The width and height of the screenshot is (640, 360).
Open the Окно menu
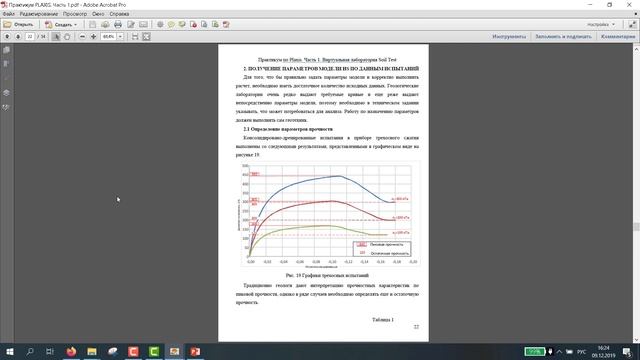98,14
